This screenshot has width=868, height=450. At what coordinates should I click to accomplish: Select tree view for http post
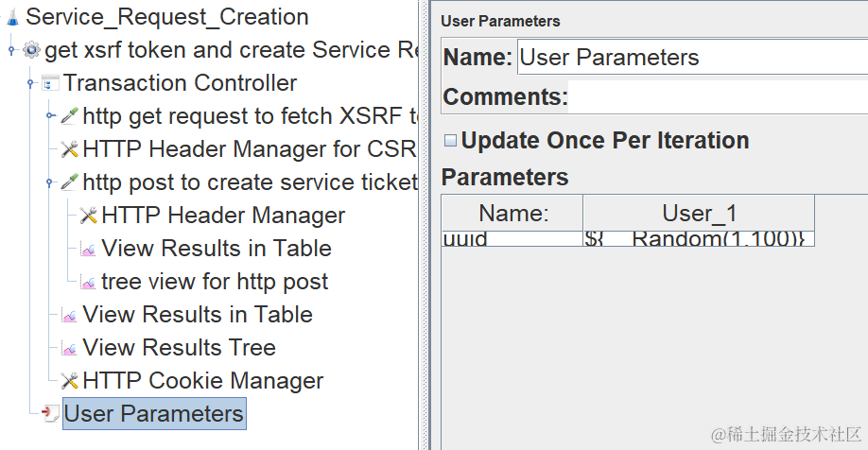[x=215, y=282]
